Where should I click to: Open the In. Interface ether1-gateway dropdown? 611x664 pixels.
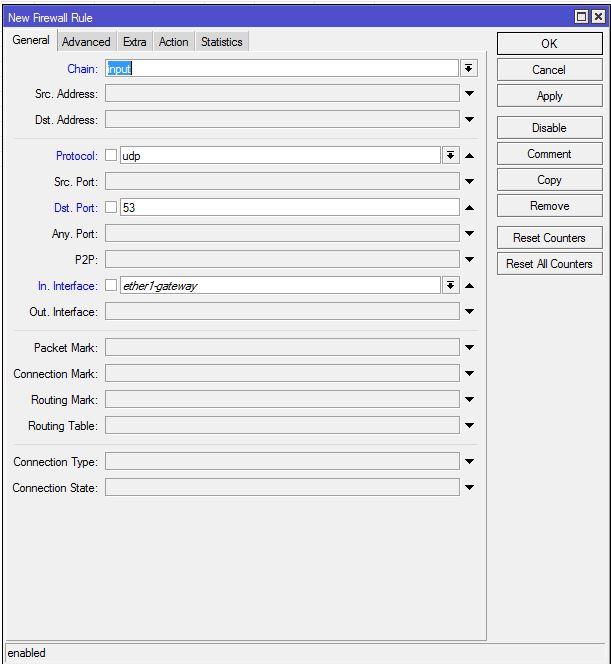[451, 285]
